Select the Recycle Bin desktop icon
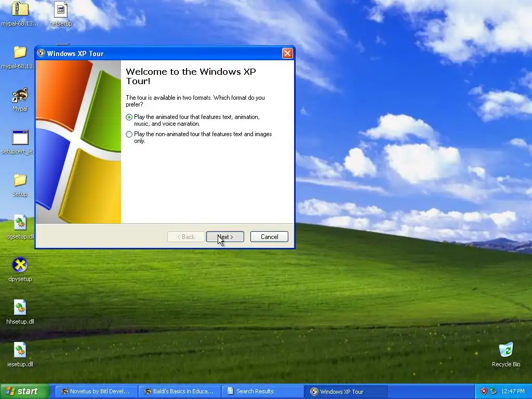The image size is (532, 399). [506, 355]
